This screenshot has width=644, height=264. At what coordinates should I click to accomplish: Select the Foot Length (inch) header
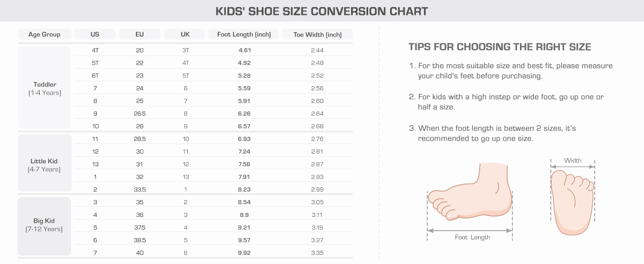pyautogui.click(x=244, y=34)
